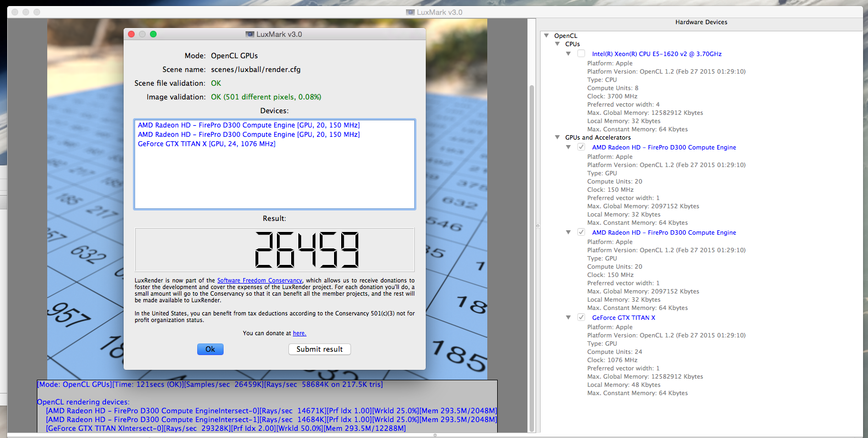Select the 'OpenCL' root tree label

coord(565,36)
